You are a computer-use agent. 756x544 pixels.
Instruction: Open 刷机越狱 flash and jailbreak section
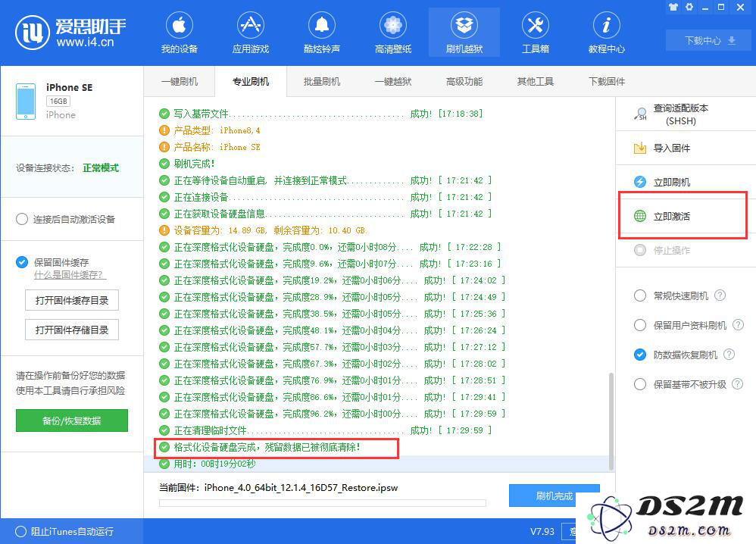pos(464,33)
